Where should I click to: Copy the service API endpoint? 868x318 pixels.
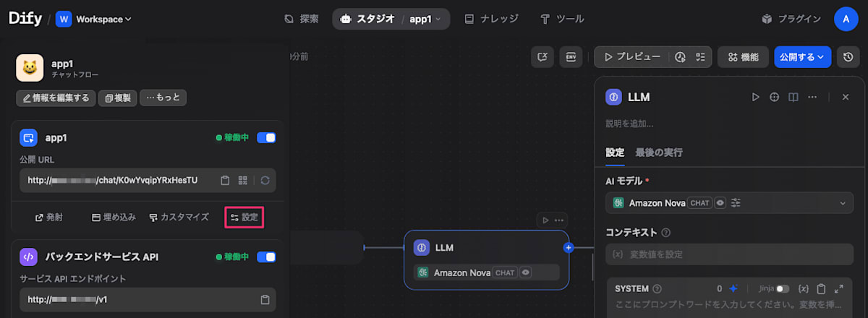[265, 299]
